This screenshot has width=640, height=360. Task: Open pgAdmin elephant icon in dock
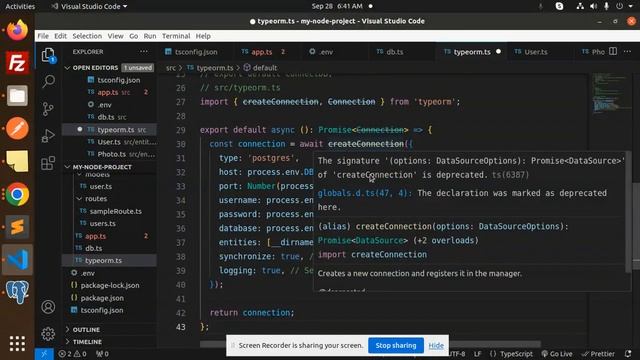[17, 292]
